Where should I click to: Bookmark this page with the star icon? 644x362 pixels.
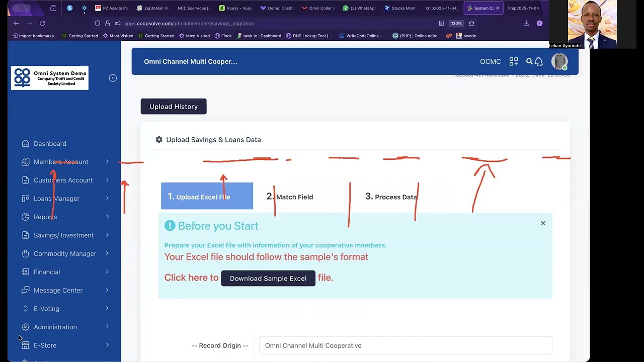pyautogui.click(x=471, y=23)
